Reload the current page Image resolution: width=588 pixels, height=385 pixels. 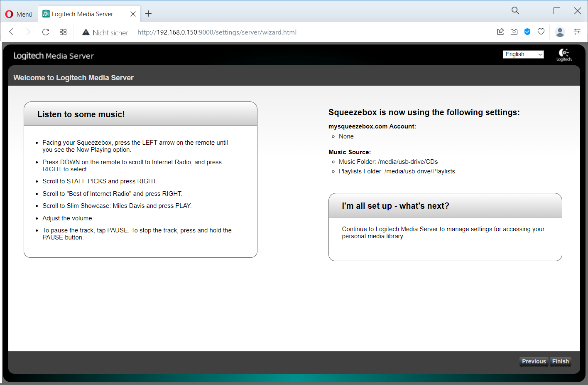coord(46,32)
